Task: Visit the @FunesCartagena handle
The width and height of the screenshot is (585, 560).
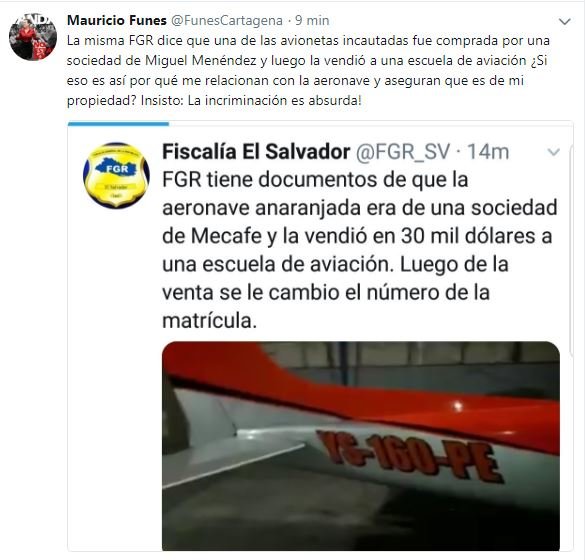Action: tap(227, 20)
